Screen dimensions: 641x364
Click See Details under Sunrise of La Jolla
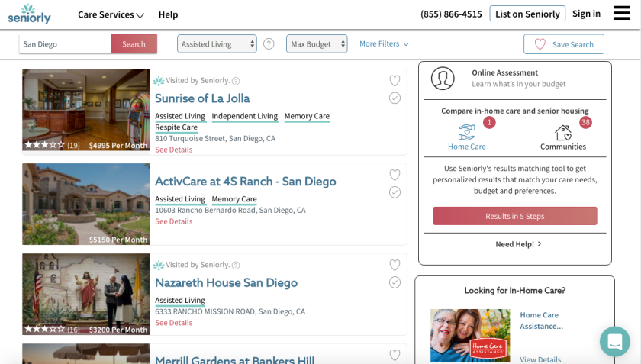click(174, 150)
